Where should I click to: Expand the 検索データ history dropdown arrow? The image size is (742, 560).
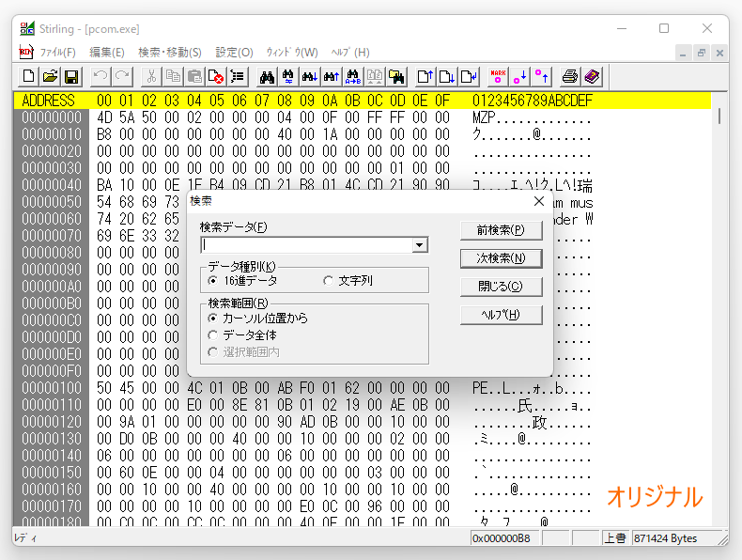pyautogui.click(x=419, y=245)
